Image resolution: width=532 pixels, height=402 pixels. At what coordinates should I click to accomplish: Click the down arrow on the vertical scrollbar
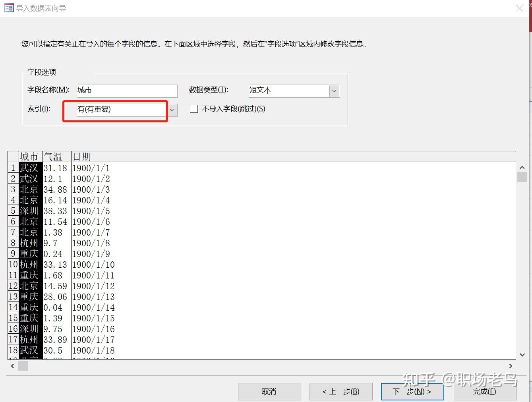[522, 355]
